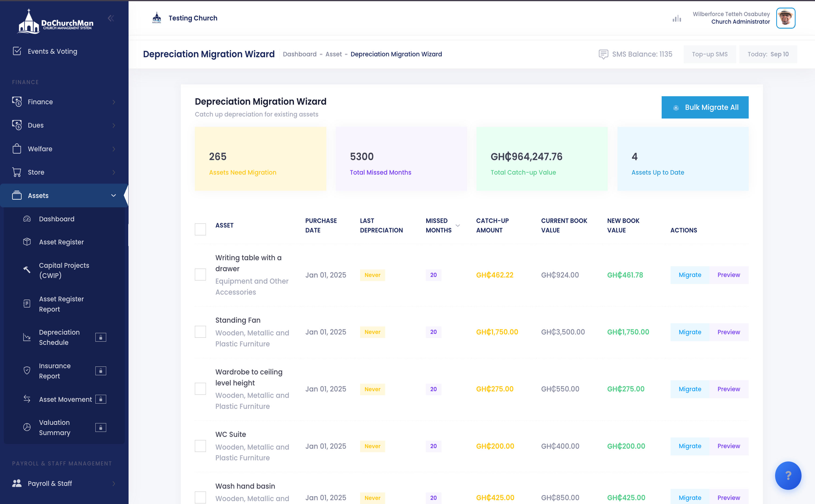Expand the Dues menu chevron
815x504 pixels.
coord(114,125)
